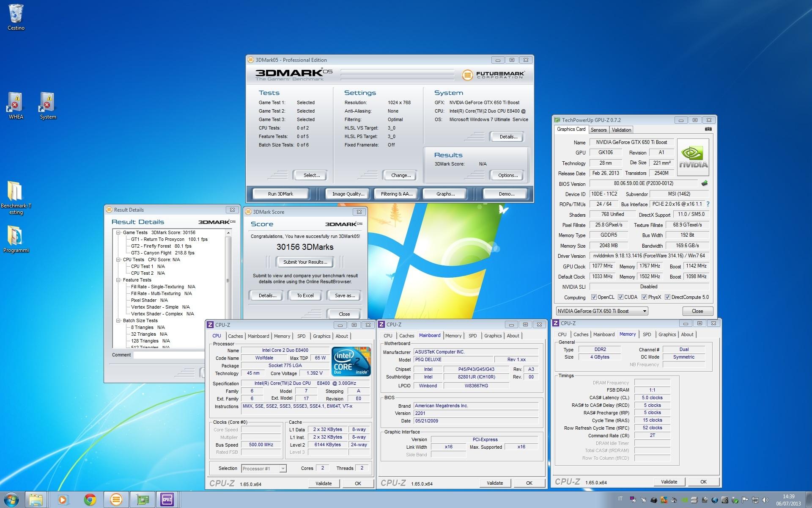The image size is (812, 508).
Task: Open Windows Media Player taskbar icon
Action: 63,500
